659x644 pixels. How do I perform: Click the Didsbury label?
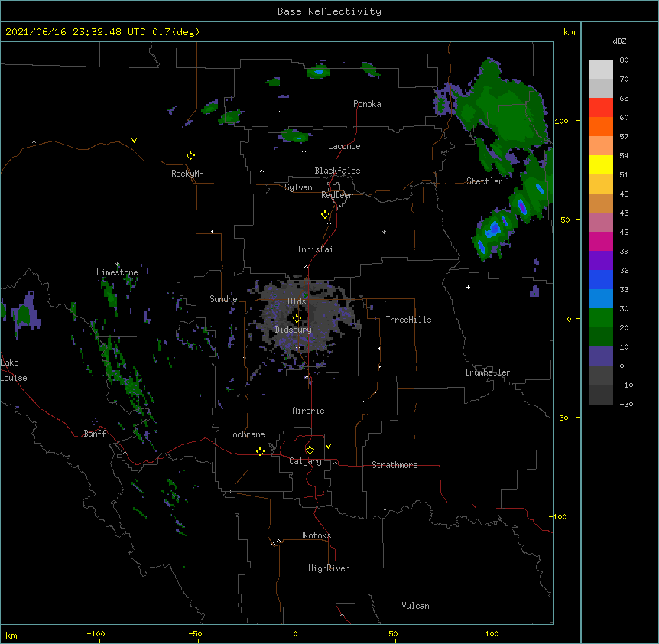click(294, 330)
